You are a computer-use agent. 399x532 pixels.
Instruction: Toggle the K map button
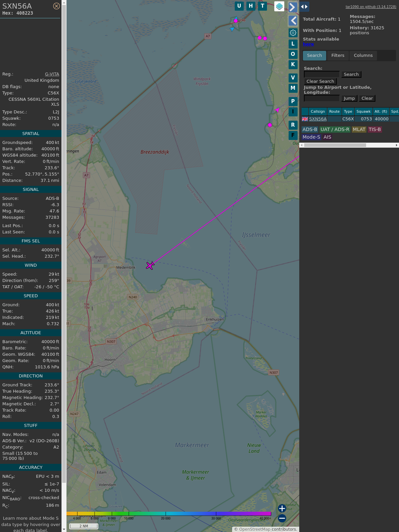(293, 65)
